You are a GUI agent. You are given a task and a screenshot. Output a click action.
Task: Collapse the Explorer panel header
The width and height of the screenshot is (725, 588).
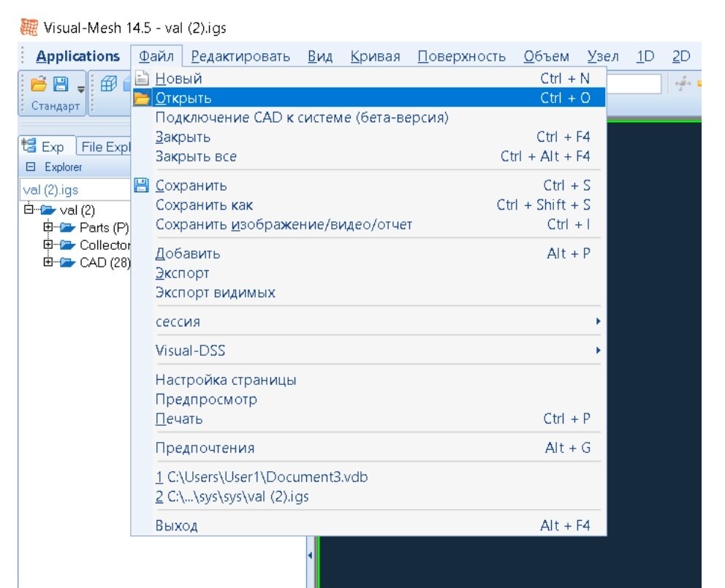pos(31,167)
